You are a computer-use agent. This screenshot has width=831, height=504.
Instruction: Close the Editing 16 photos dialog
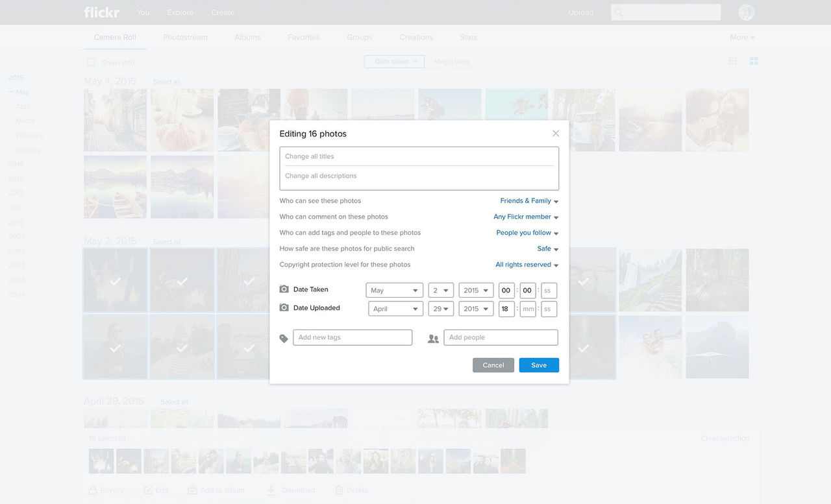(556, 134)
